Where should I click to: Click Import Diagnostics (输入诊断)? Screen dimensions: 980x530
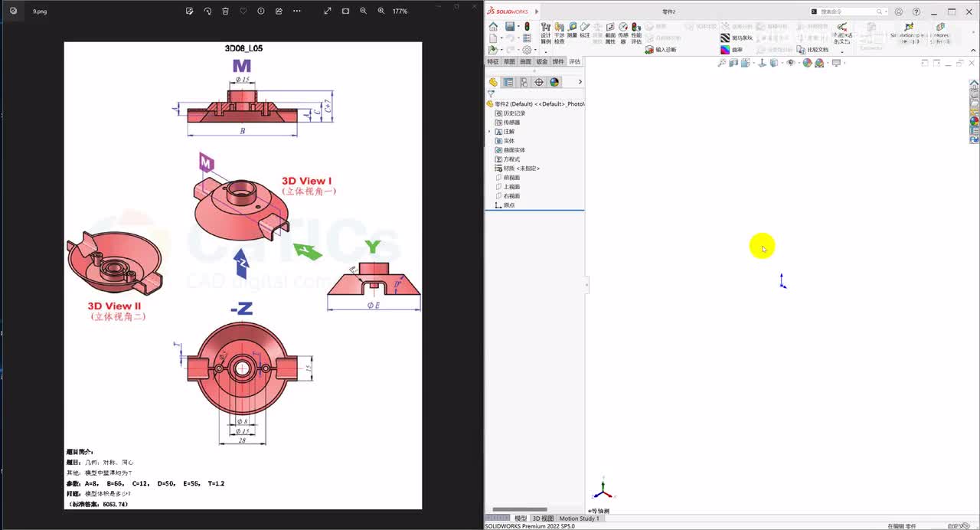[x=661, y=50]
